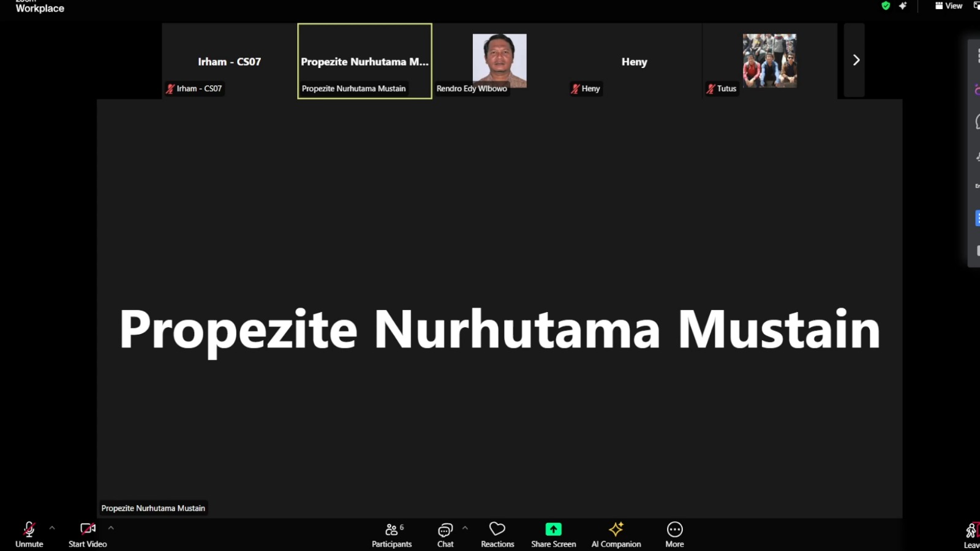This screenshot has height=551, width=980.
Task: Select the Heny participant tile
Action: pyautogui.click(x=634, y=61)
